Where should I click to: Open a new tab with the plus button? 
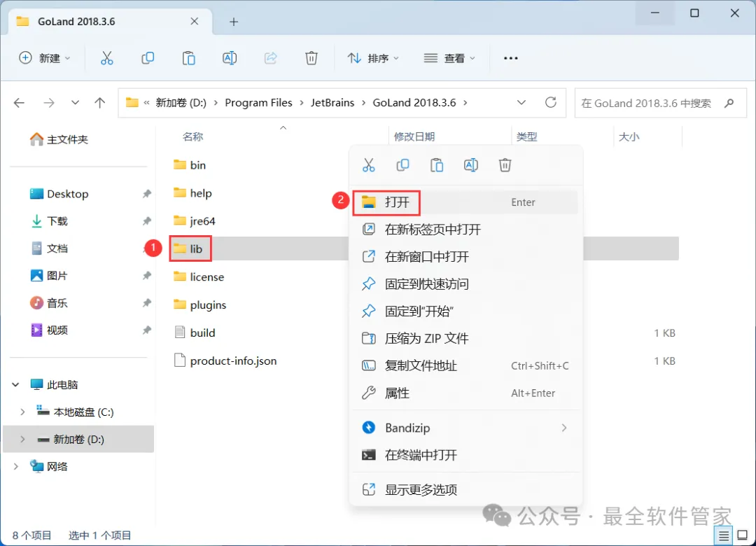234,22
